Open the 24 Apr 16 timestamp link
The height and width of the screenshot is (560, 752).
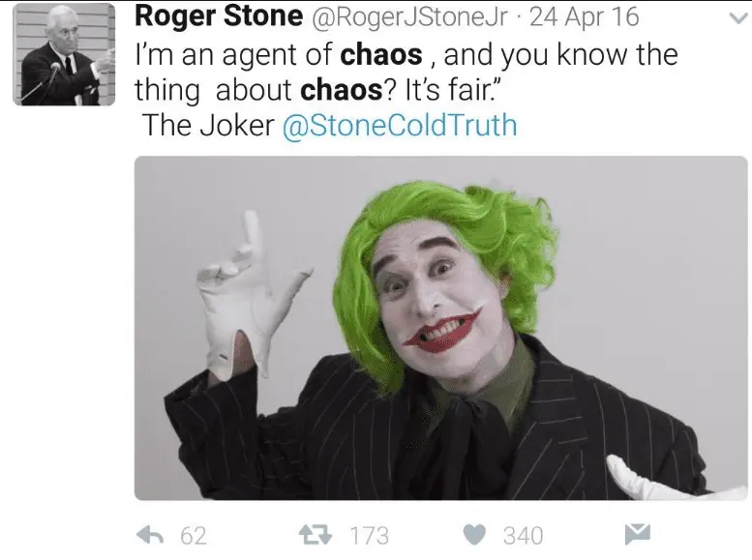coord(584,16)
